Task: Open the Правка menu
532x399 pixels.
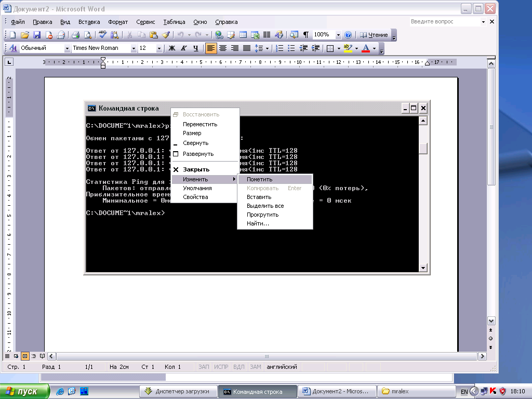Action: [x=43, y=22]
